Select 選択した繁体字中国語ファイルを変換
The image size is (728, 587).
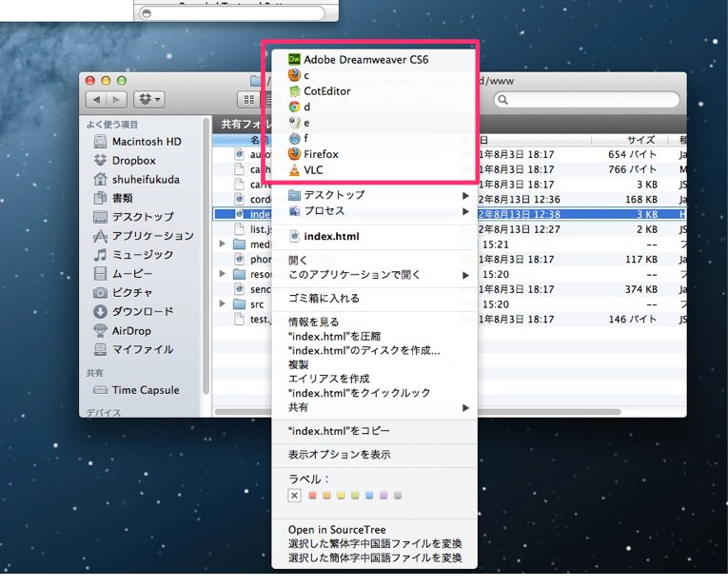click(x=375, y=543)
